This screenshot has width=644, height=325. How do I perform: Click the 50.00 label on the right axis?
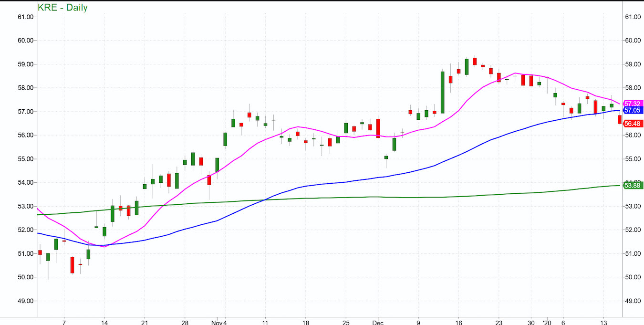[x=633, y=277]
